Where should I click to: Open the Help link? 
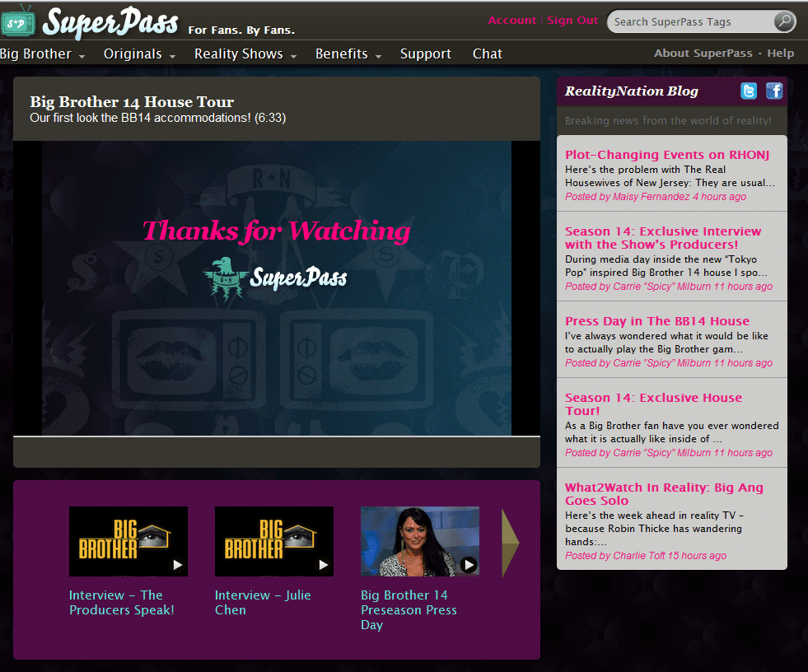(x=781, y=53)
